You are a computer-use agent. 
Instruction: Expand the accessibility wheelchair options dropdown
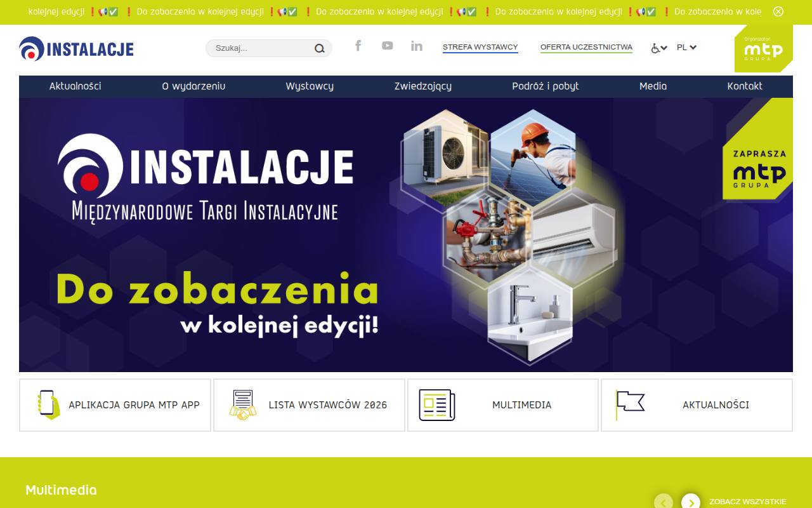(659, 48)
